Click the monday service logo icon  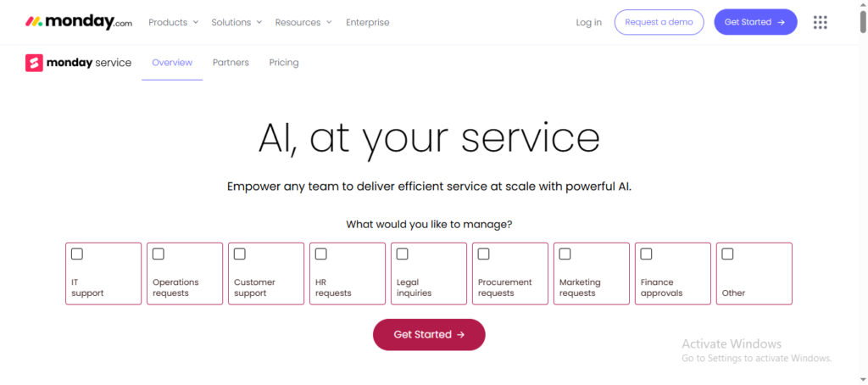pos(34,63)
